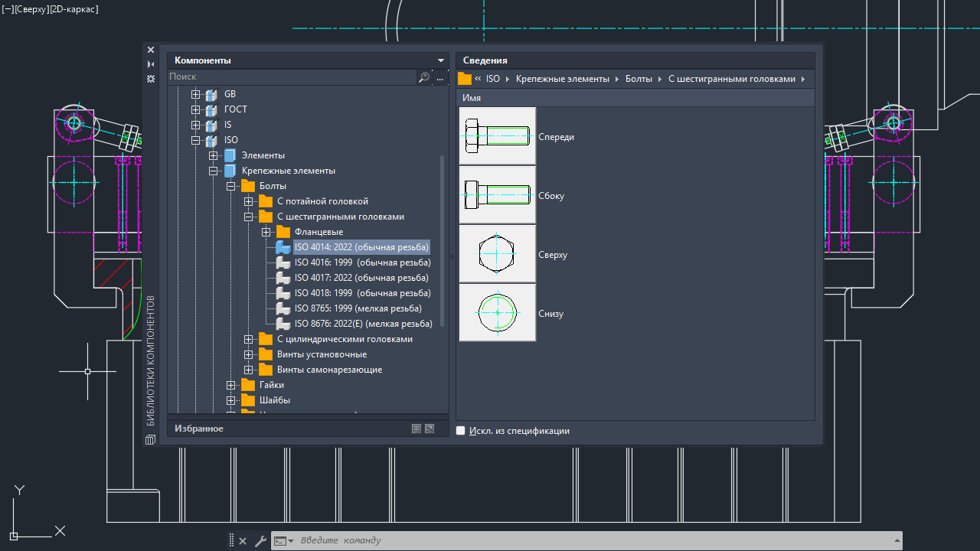Screen dimensions: 980x551
Task: Collapse the ISO standard node
Action: 195,140
